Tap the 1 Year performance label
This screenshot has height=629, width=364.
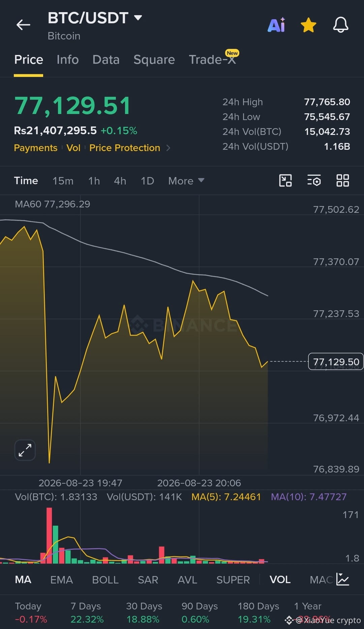tap(308, 606)
